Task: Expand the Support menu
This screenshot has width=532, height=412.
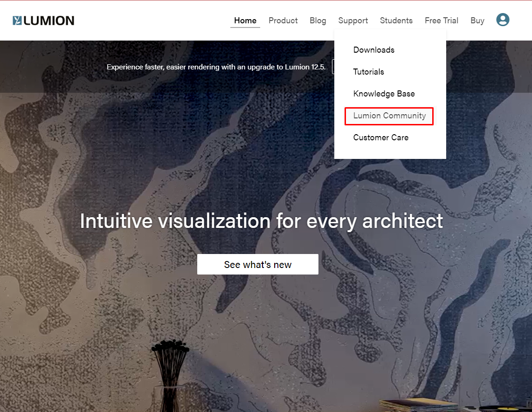Action: coord(353,21)
